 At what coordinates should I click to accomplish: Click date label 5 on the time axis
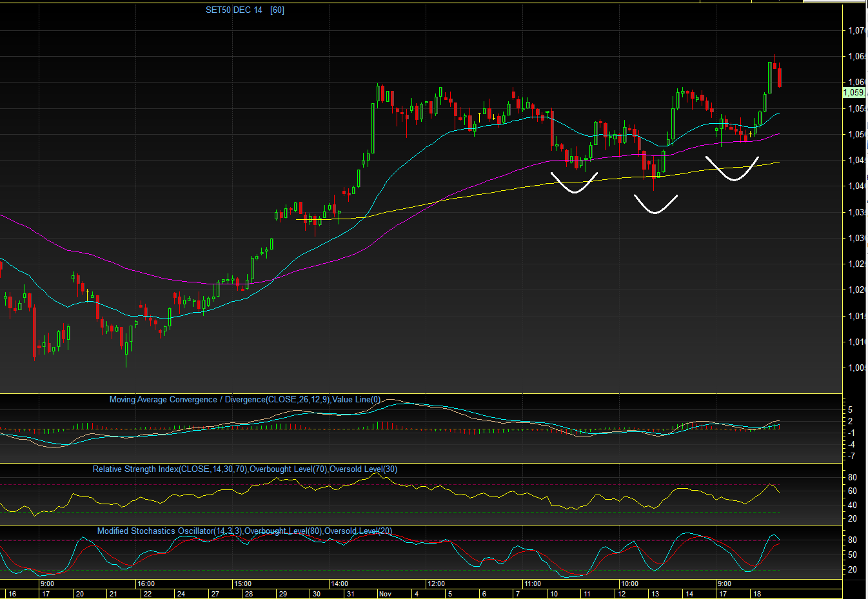[x=450, y=594]
